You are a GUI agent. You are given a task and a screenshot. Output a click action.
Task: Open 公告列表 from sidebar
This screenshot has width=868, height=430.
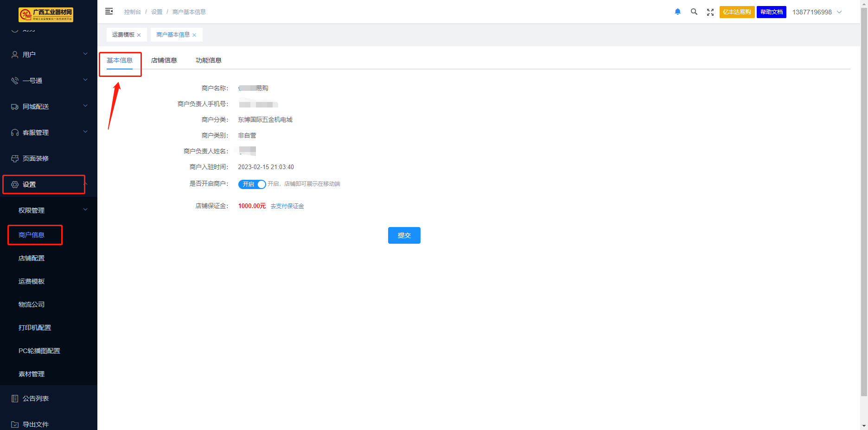pos(36,398)
